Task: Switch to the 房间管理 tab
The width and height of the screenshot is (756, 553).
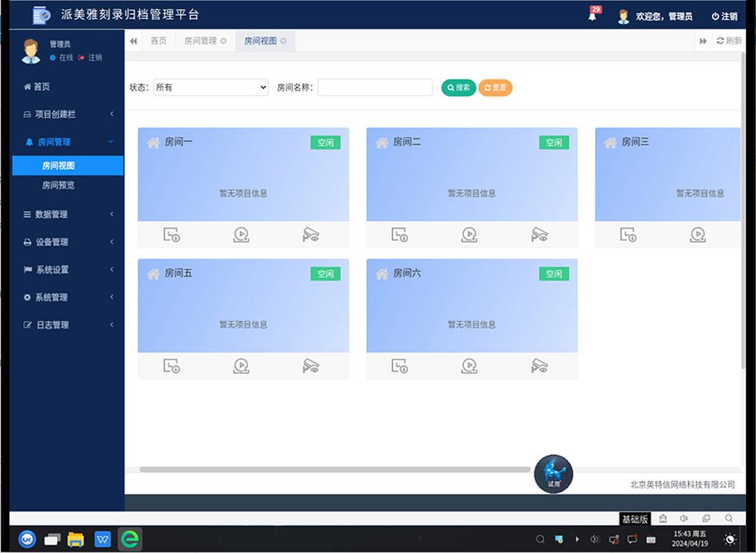Action: (200, 41)
